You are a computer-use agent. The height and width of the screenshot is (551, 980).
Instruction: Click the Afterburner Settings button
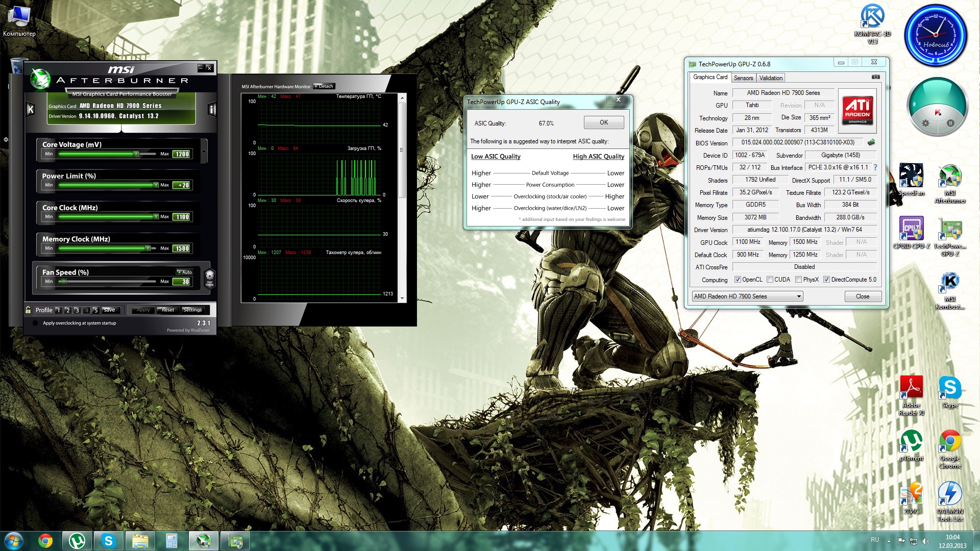click(192, 310)
